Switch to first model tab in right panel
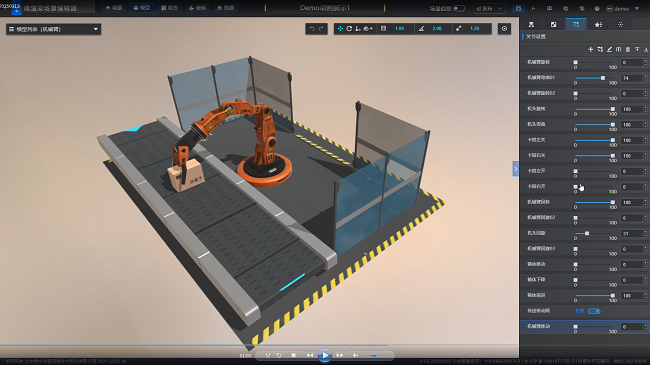Viewport: 650px width, 365px height. (x=531, y=24)
